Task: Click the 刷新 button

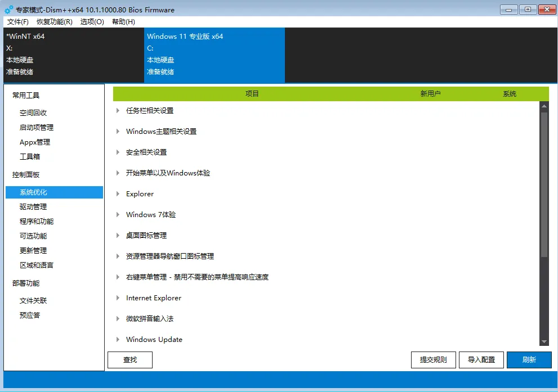Action: (x=529, y=359)
